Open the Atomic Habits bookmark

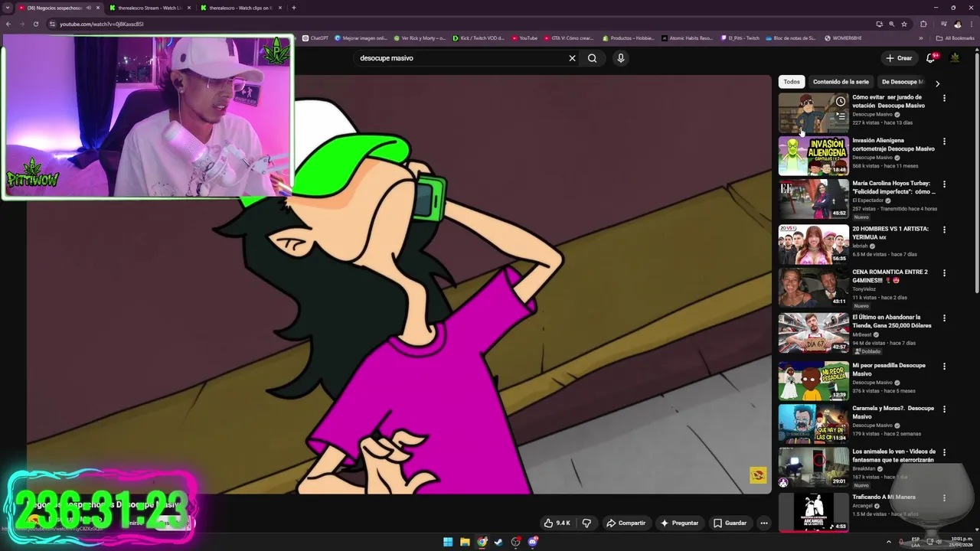coord(687,37)
